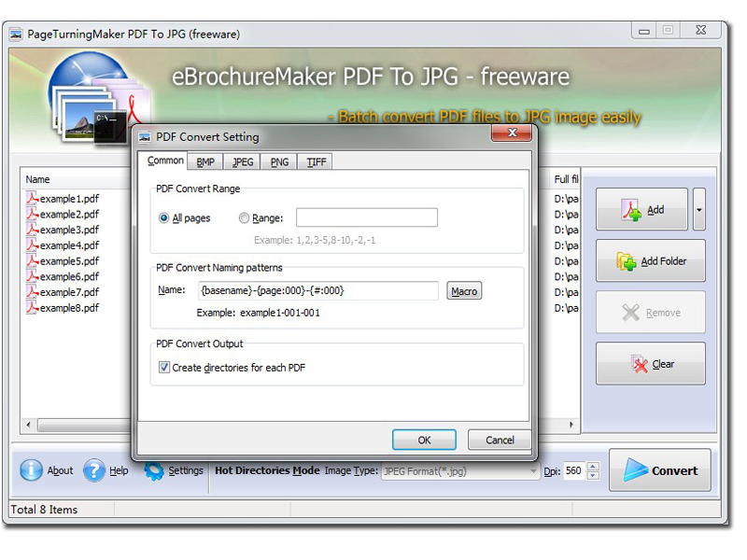Open the Add button dropdown arrow

698,209
